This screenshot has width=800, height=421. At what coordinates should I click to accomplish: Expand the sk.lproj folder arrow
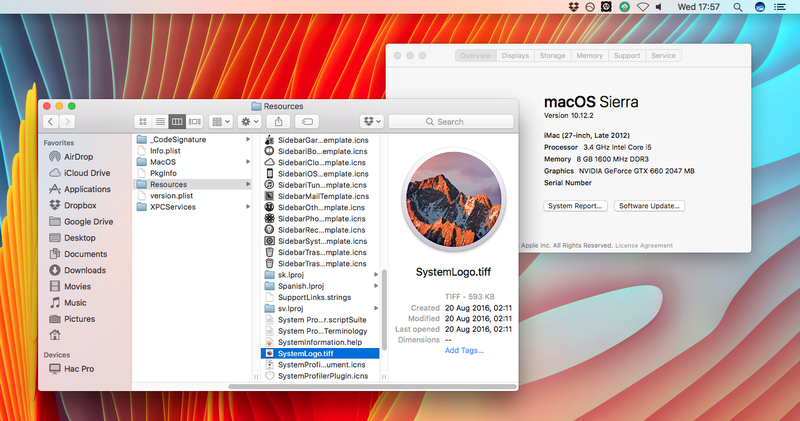point(376,275)
